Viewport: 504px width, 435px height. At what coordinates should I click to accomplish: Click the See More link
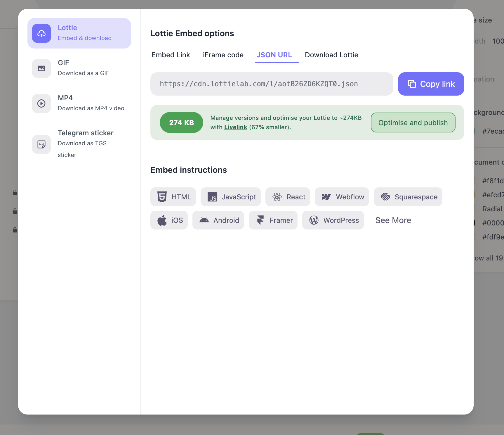393,220
